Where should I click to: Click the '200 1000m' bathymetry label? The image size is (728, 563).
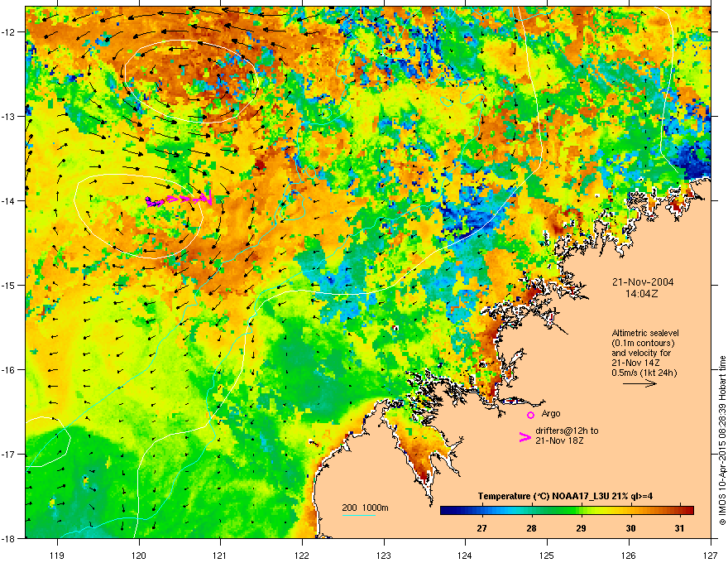click(365, 508)
